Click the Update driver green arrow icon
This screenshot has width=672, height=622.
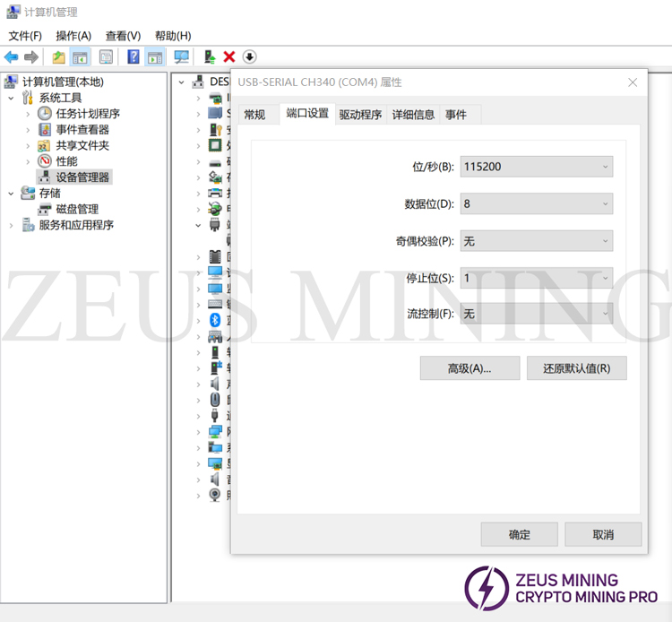coord(210,57)
